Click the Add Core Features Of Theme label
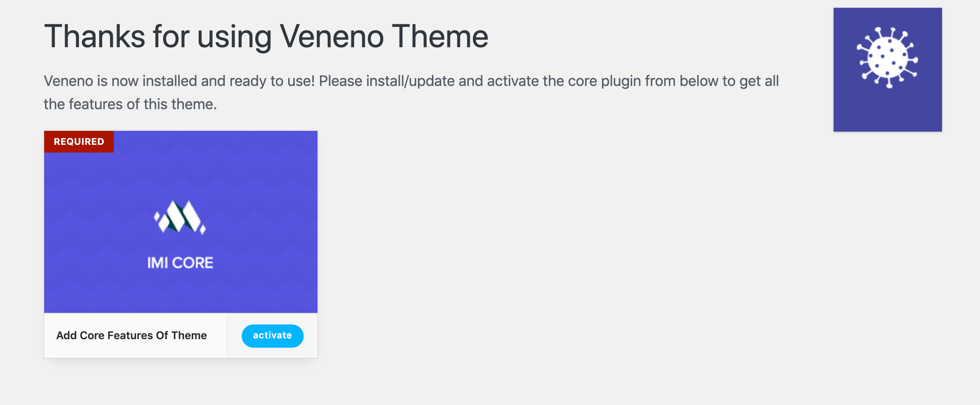The width and height of the screenshot is (980, 405). click(132, 335)
